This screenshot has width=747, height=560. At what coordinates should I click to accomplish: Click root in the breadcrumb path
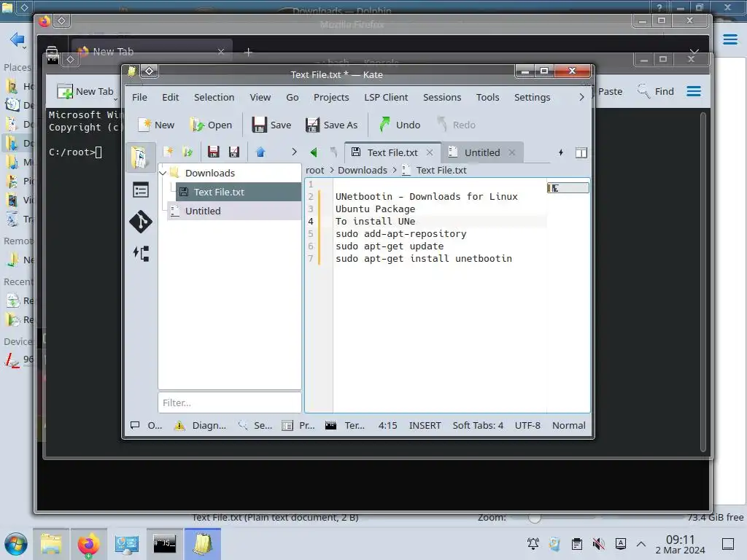click(314, 170)
